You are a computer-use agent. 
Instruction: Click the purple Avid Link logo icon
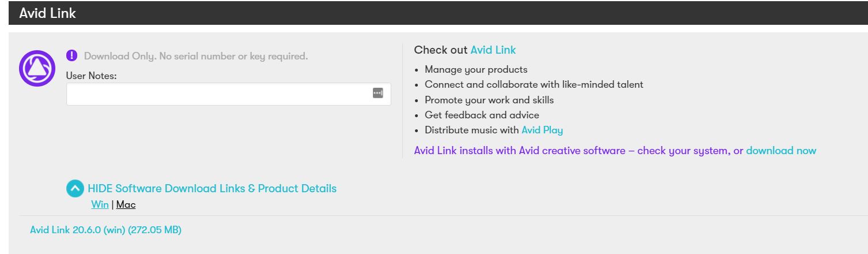click(37, 69)
